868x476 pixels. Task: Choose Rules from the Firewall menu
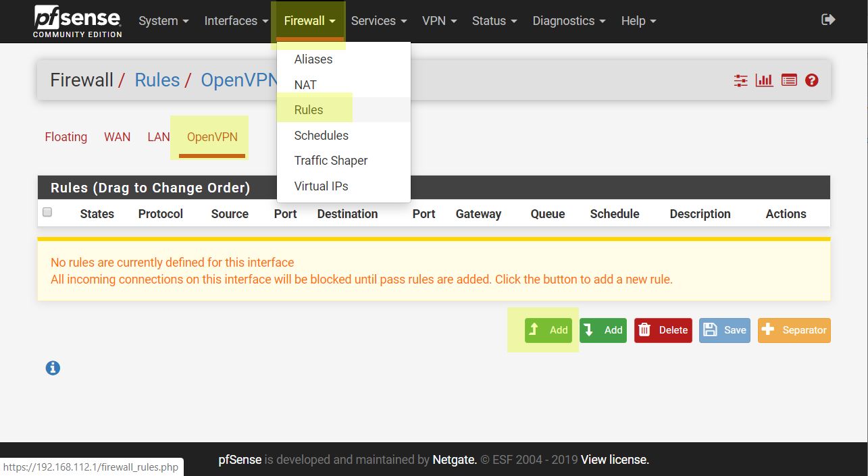344,110
